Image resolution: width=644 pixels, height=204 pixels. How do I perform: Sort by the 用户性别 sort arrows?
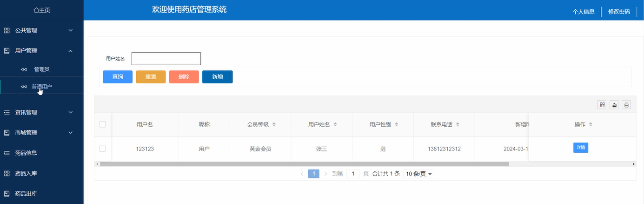click(396, 125)
